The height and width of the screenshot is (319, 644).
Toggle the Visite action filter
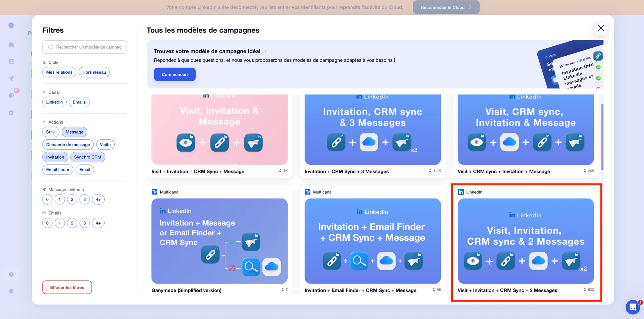click(105, 145)
